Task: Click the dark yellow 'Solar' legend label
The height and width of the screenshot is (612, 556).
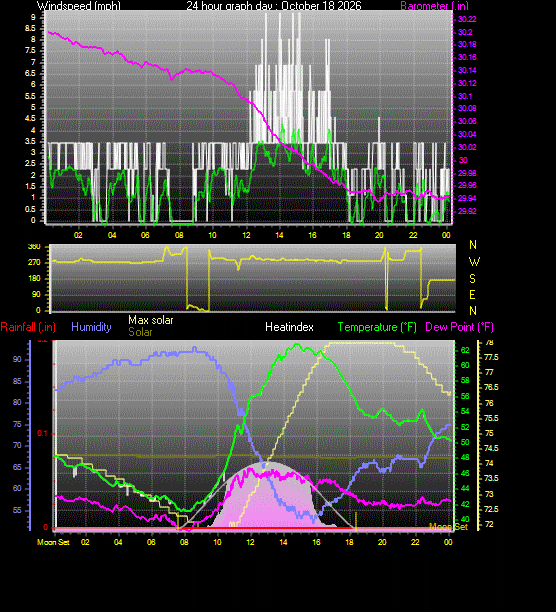Action: [140, 332]
